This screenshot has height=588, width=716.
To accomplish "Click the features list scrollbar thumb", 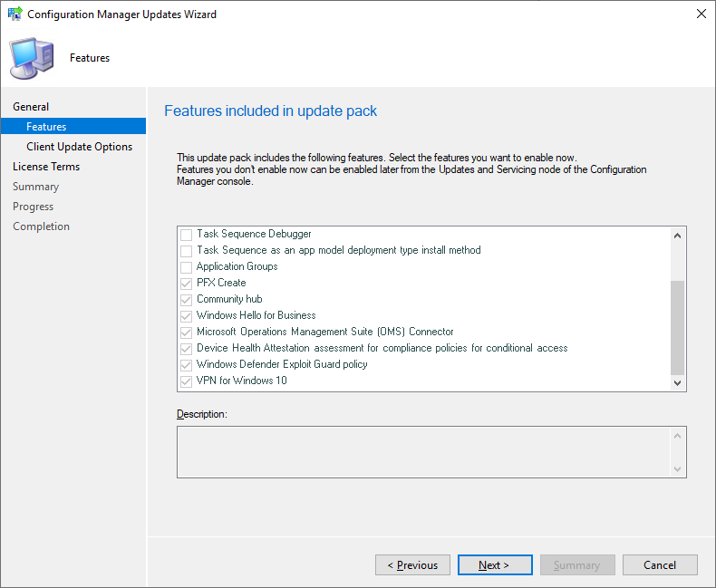I will pos(677,326).
